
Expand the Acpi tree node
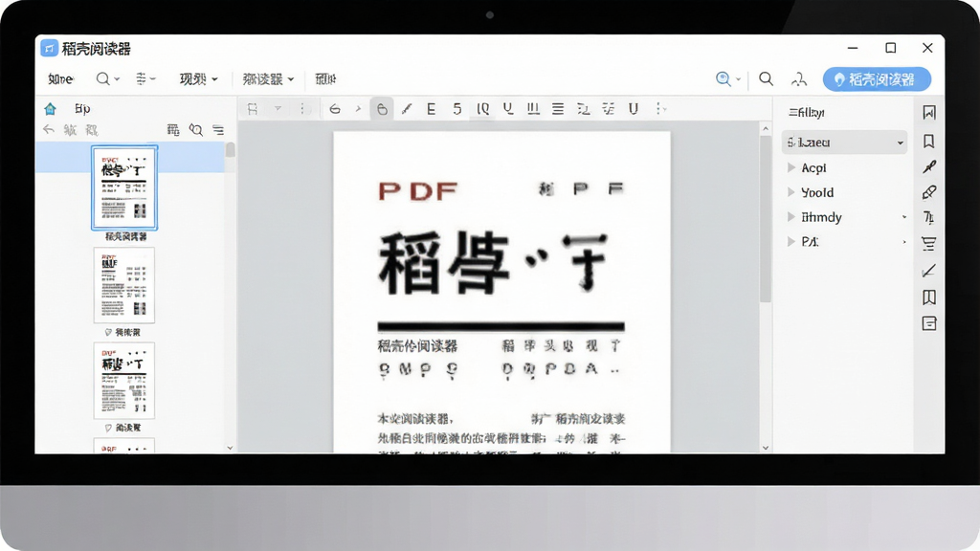point(791,167)
